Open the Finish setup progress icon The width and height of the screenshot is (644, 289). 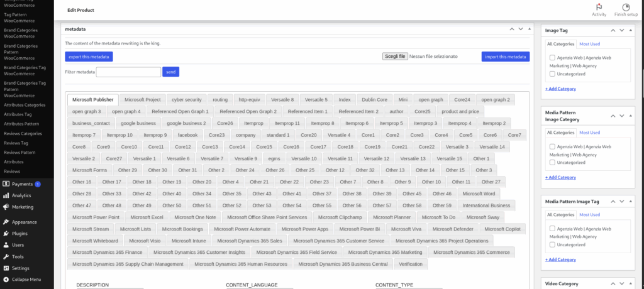[626, 7]
